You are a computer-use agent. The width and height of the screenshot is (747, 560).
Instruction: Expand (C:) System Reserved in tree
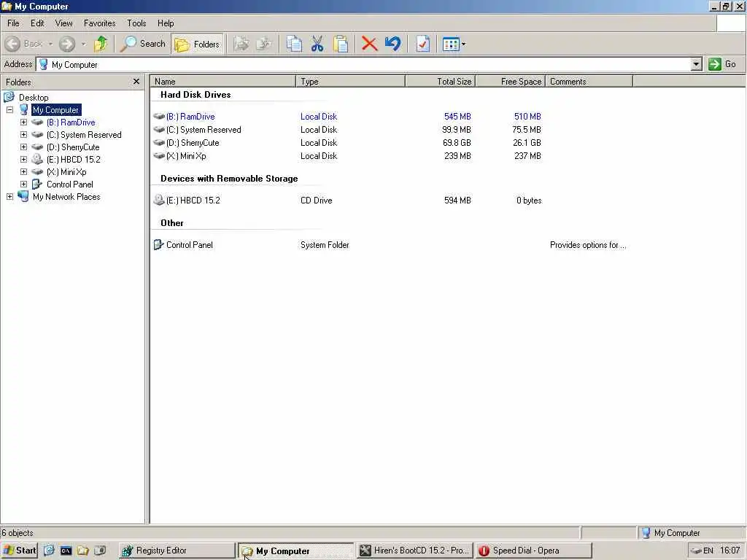[23, 135]
